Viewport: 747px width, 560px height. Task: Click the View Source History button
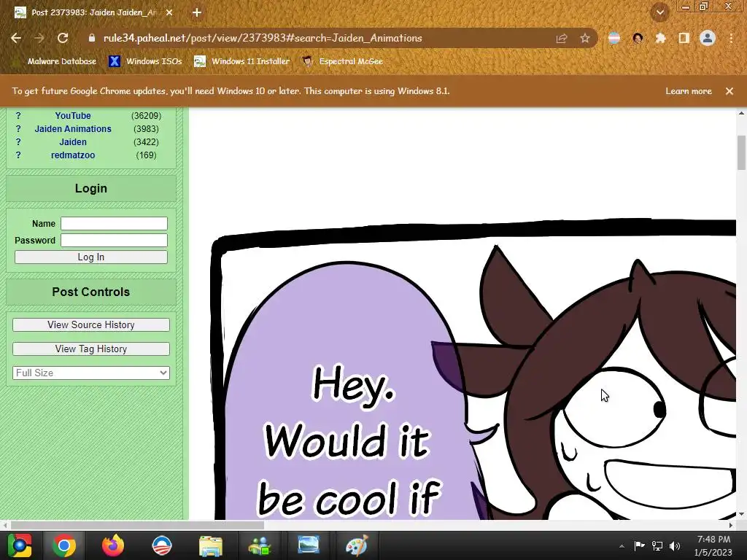(91, 324)
